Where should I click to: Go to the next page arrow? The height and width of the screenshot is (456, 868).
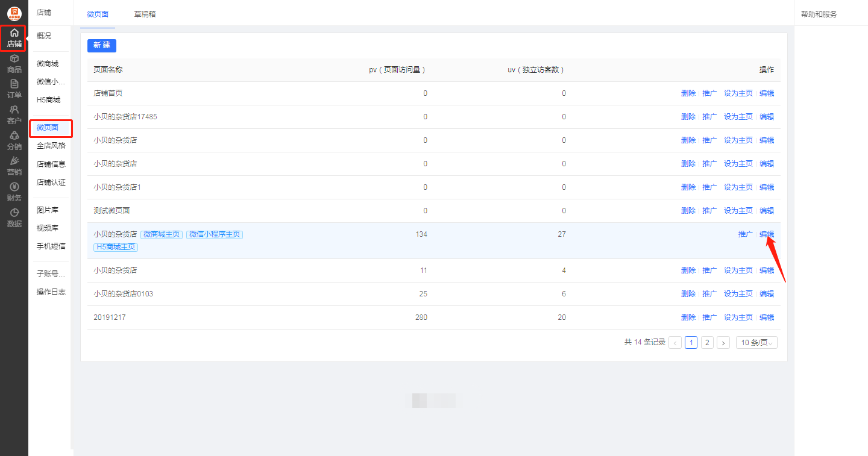[723, 342]
